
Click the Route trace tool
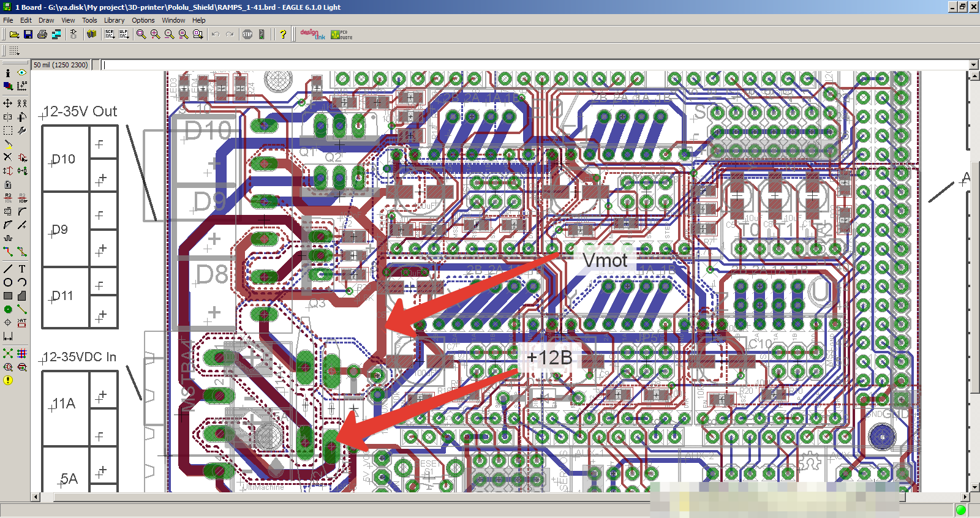pos(8,252)
